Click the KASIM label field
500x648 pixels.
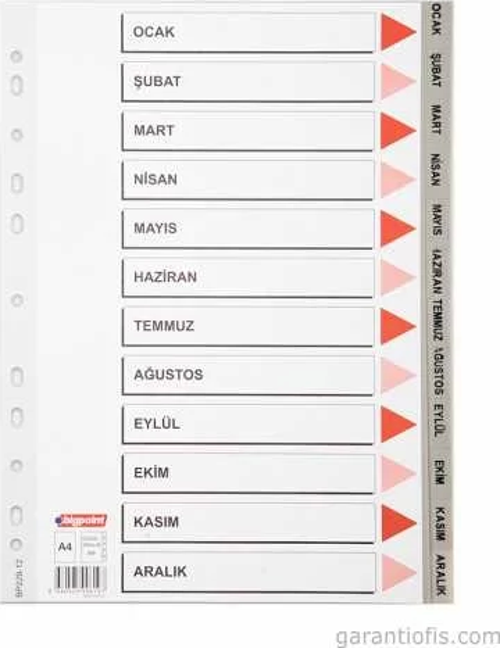[248, 522]
